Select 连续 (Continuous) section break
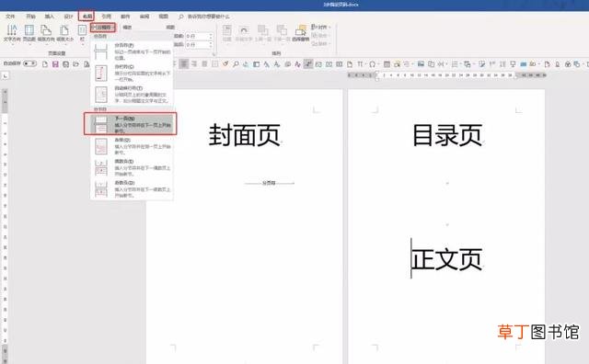Screen dimensions: 589x364 point(132,146)
